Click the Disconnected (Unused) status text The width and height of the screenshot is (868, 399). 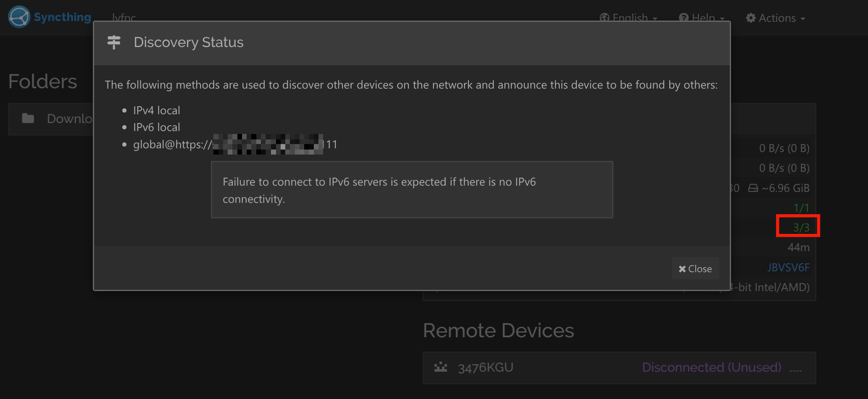tap(711, 367)
